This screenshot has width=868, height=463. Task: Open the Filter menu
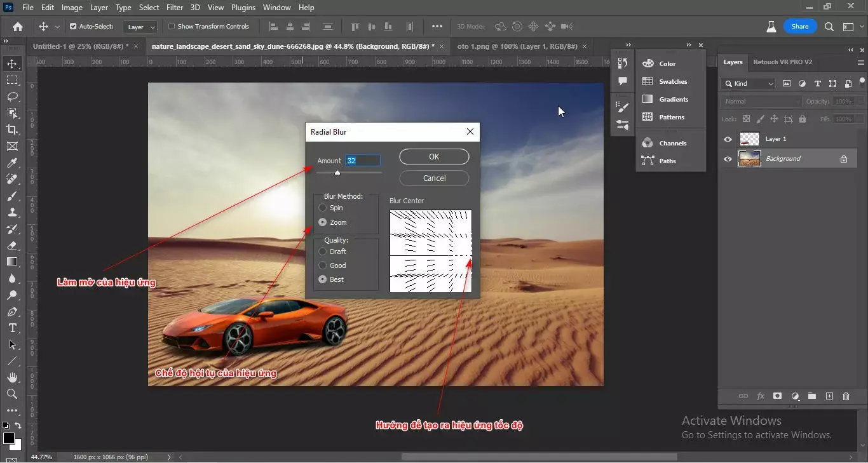[x=175, y=7]
